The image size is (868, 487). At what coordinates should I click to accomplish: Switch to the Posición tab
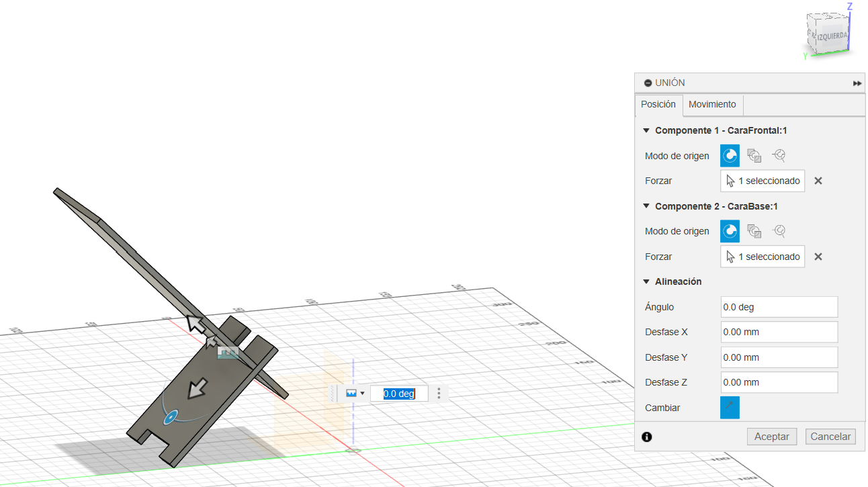point(658,105)
